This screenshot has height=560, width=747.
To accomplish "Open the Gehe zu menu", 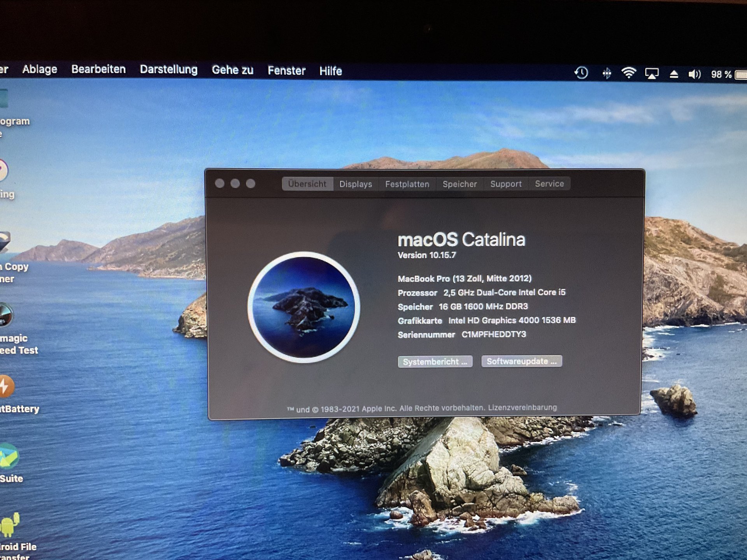I will 233,70.
